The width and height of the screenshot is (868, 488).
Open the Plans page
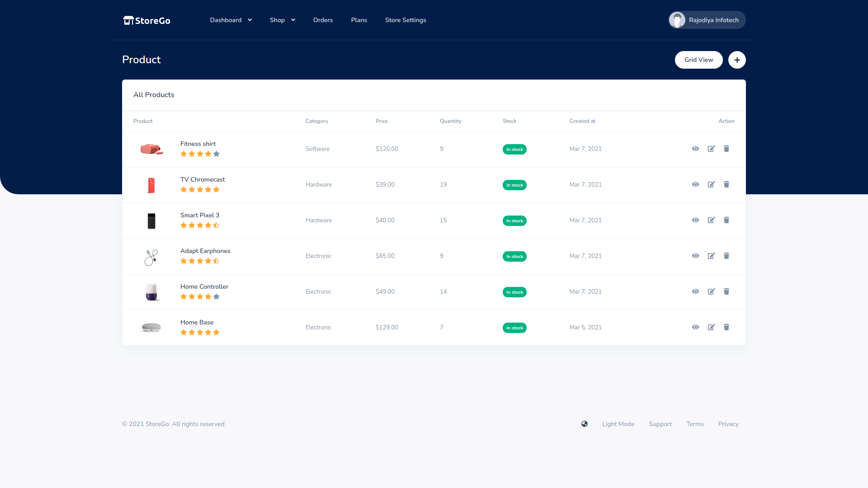(x=359, y=20)
